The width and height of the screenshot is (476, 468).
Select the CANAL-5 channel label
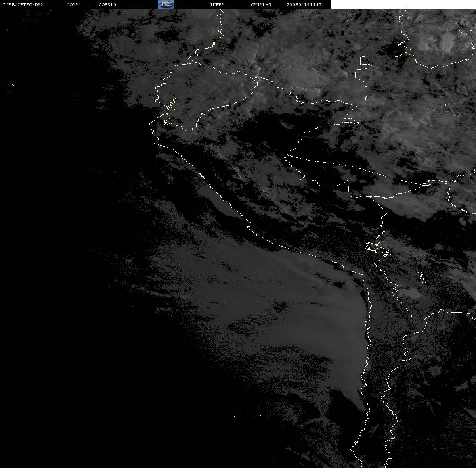pyautogui.click(x=261, y=4)
